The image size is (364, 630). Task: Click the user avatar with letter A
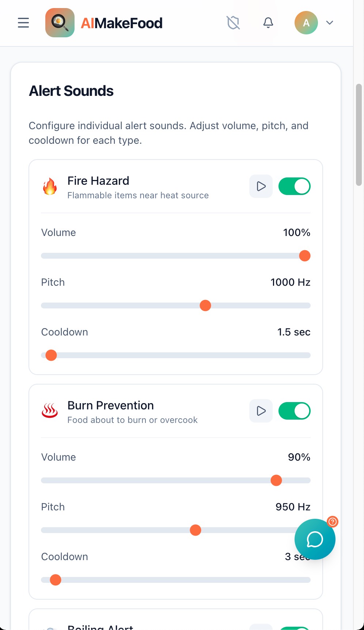[x=306, y=23]
